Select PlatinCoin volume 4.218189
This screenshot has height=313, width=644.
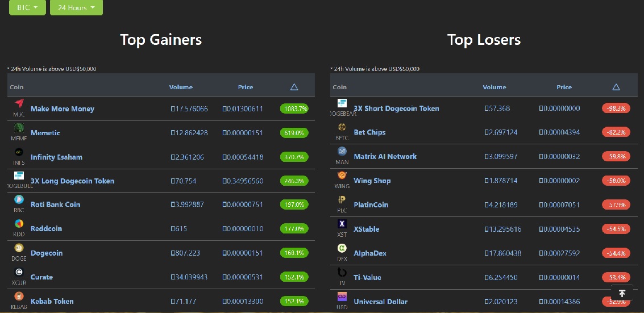pos(501,205)
